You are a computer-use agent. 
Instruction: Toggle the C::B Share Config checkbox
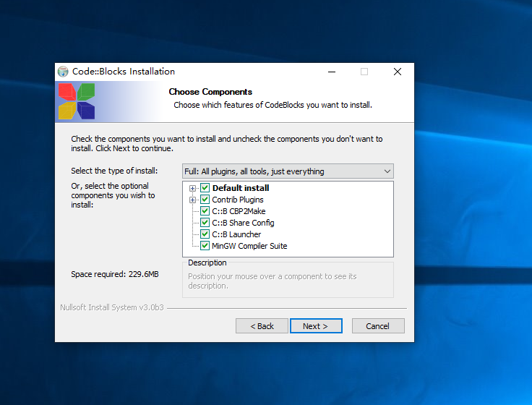click(x=205, y=222)
